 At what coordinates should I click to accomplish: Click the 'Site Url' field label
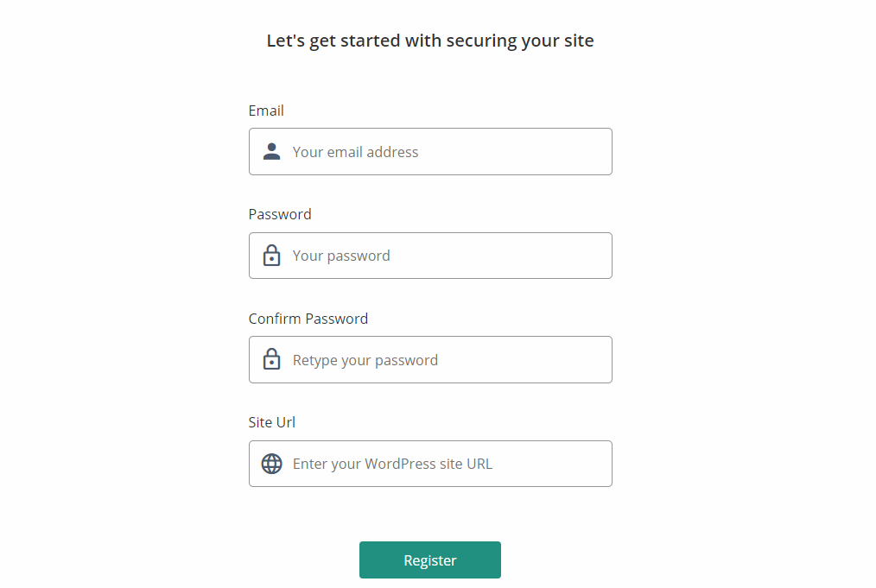pyautogui.click(x=272, y=422)
